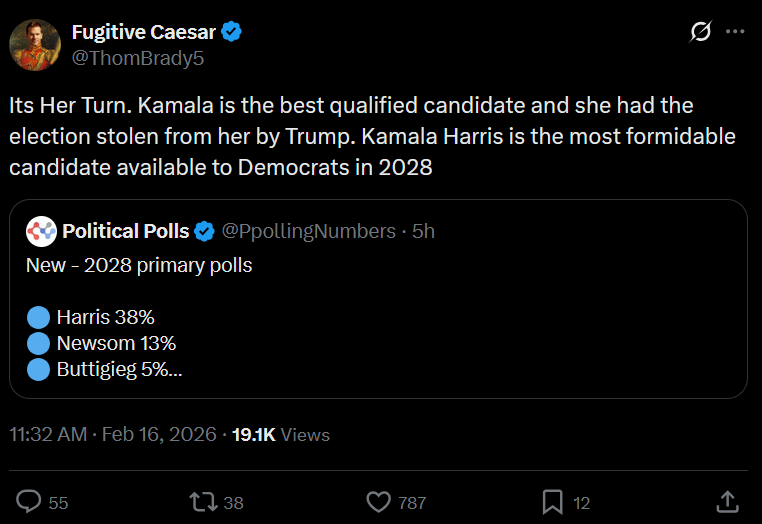Open the share tweet icon
This screenshot has height=524, width=762.
(x=728, y=501)
